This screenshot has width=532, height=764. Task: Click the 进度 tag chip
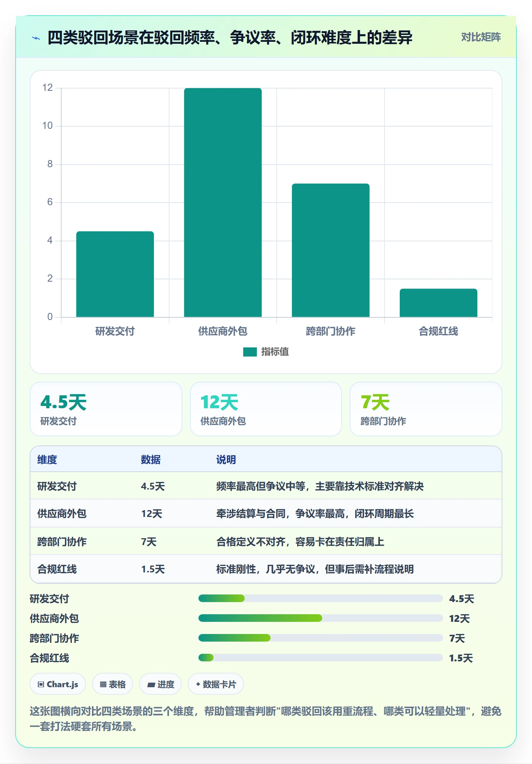click(x=160, y=684)
